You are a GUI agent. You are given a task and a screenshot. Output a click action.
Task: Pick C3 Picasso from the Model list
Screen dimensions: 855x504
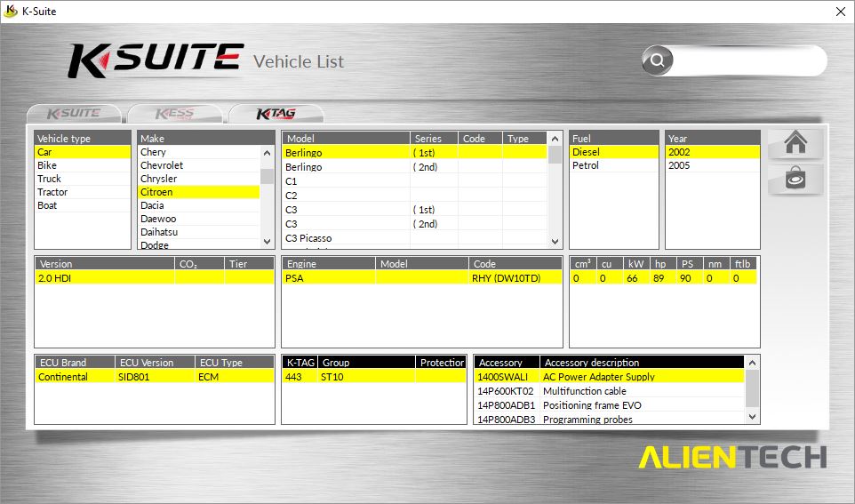point(308,238)
